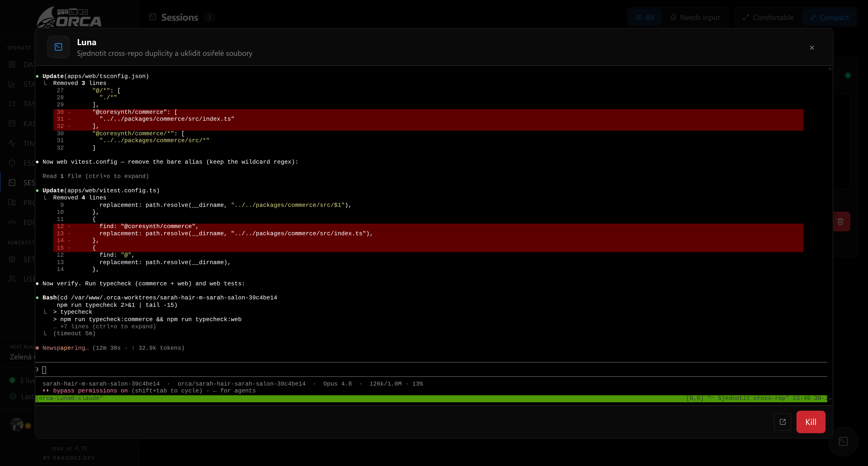Click the Sessions header icon
The image size is (868, 466).
point(153,17)
